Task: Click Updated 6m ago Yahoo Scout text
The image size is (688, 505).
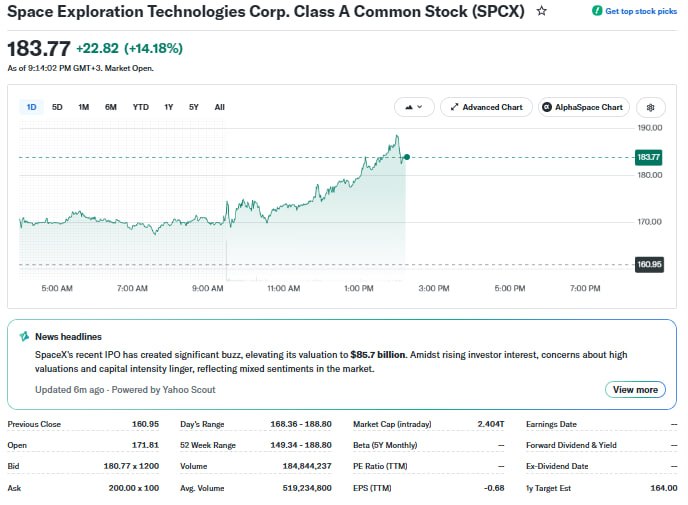Action: coord(125,390)
